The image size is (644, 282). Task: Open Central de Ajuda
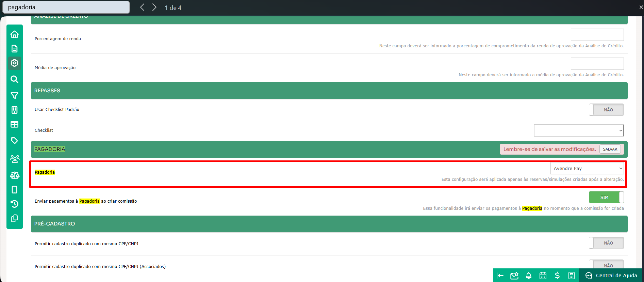pyautogui.click(x=611, y=276)
